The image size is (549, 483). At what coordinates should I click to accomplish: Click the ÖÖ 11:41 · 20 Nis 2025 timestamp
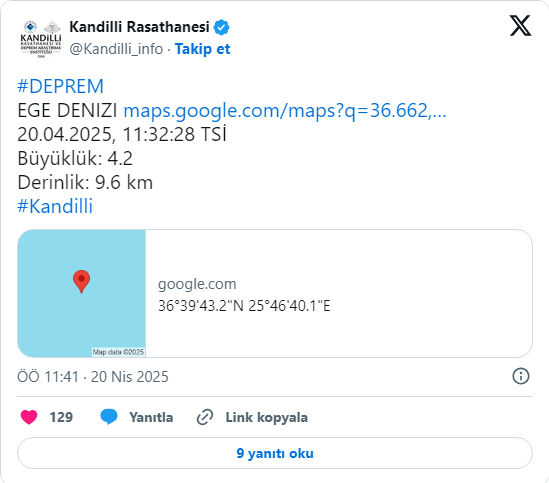tap(93, 377)
